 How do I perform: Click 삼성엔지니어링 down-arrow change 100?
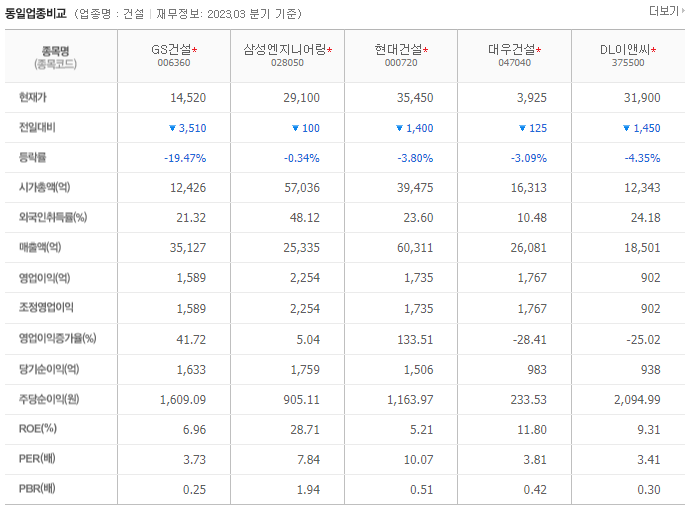(x=306, y=128)
